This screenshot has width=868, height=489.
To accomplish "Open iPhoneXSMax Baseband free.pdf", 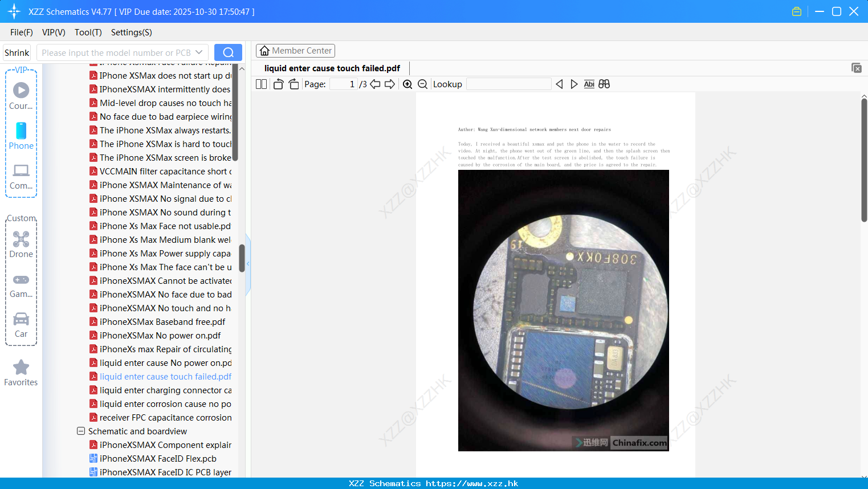I will (x=157, y=322).
